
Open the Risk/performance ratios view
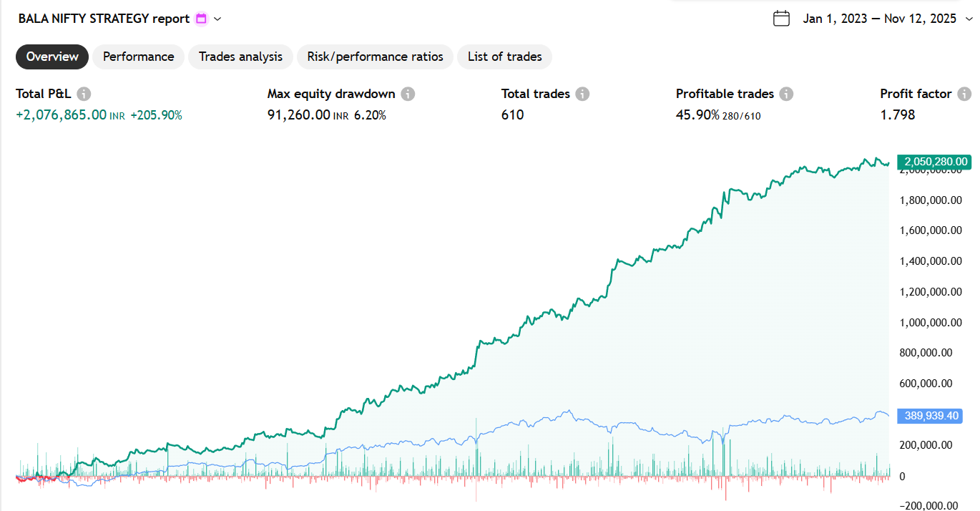[x=375, y=57]
